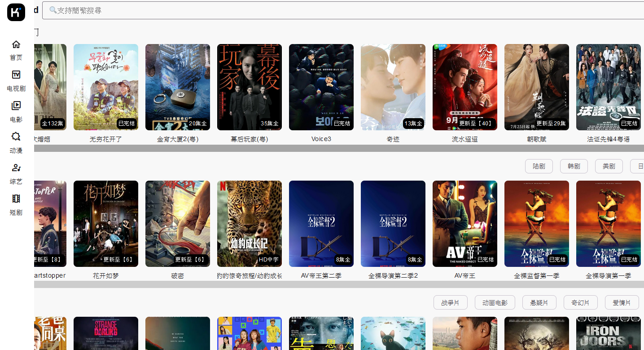The height and width of the screenshot is (350, 644).
Task: Choose the 动画电影 genre tag
Action: 495,303
